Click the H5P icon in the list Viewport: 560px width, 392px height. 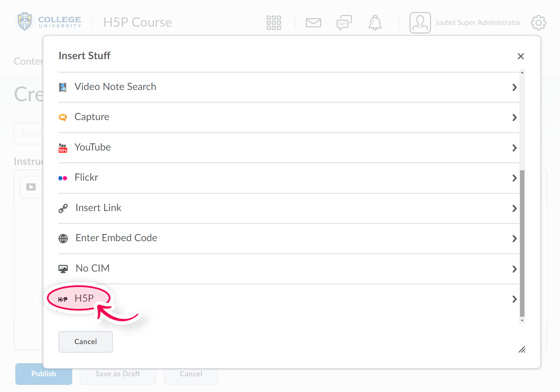pyautogui.click(x=63, y=299)
